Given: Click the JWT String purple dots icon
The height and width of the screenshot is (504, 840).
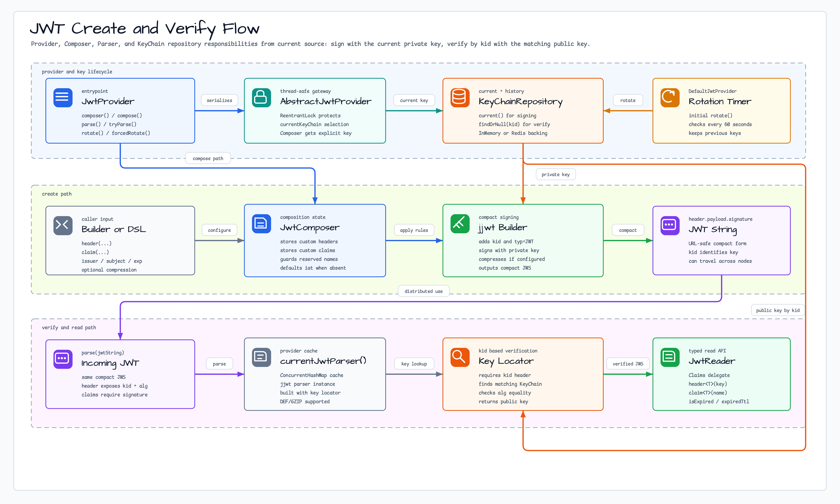Looking at the screenshot, I should (670, 225).
